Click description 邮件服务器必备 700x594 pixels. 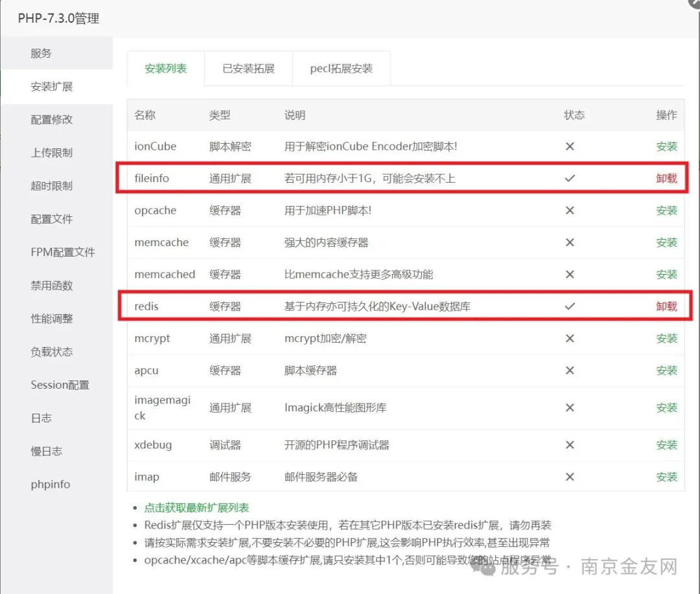tap(321, 477)
